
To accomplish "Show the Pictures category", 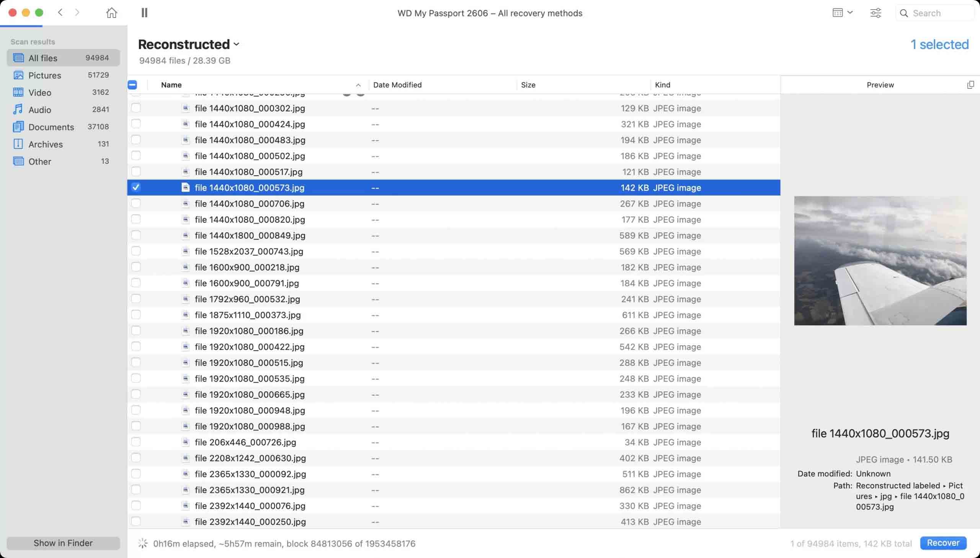I will 63,75.
